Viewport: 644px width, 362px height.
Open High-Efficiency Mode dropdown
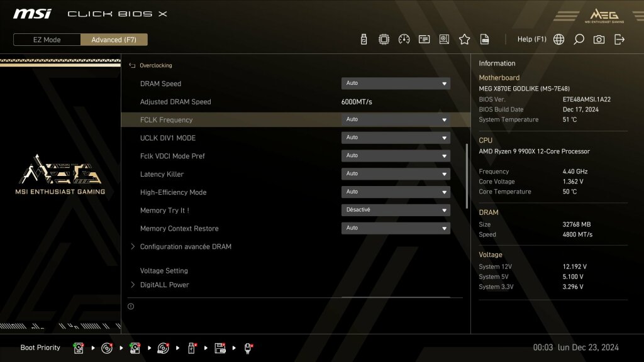396,192
